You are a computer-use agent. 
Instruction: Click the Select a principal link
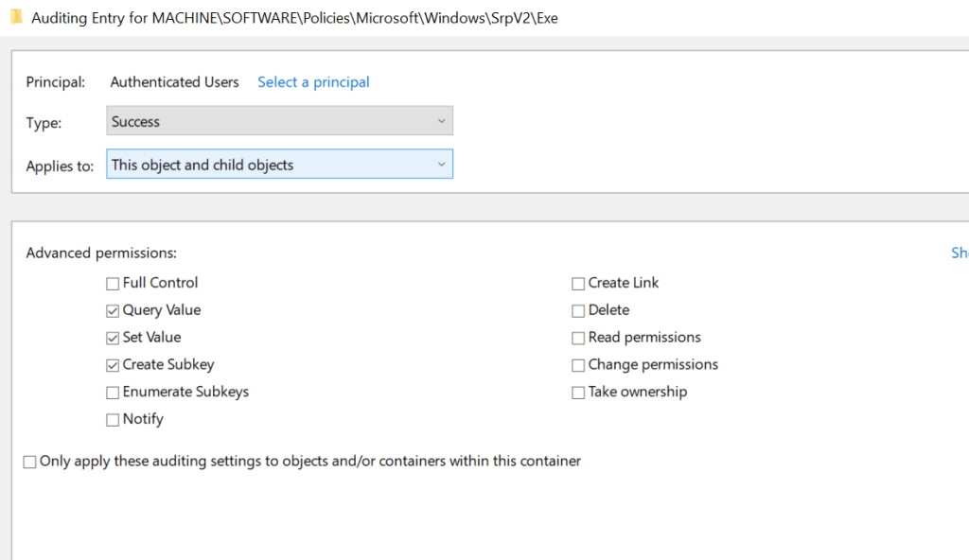pos(313,82)
